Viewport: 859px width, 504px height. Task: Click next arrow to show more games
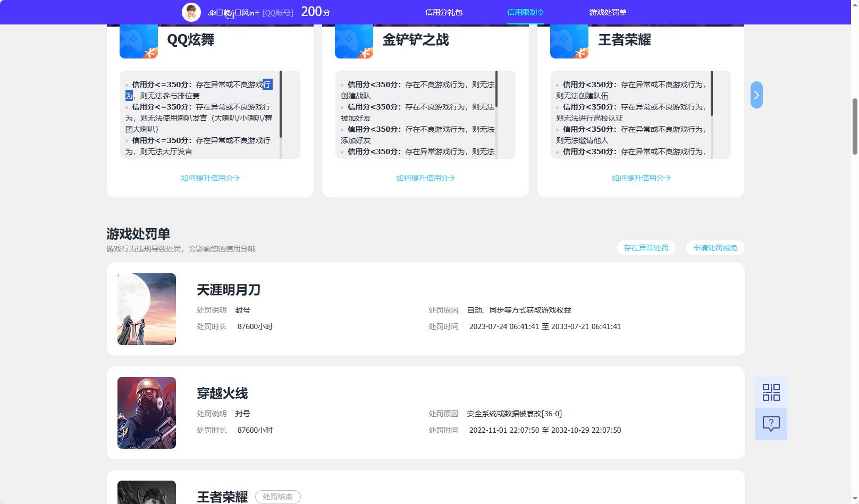pyautogui.click(x=756, y=95)
